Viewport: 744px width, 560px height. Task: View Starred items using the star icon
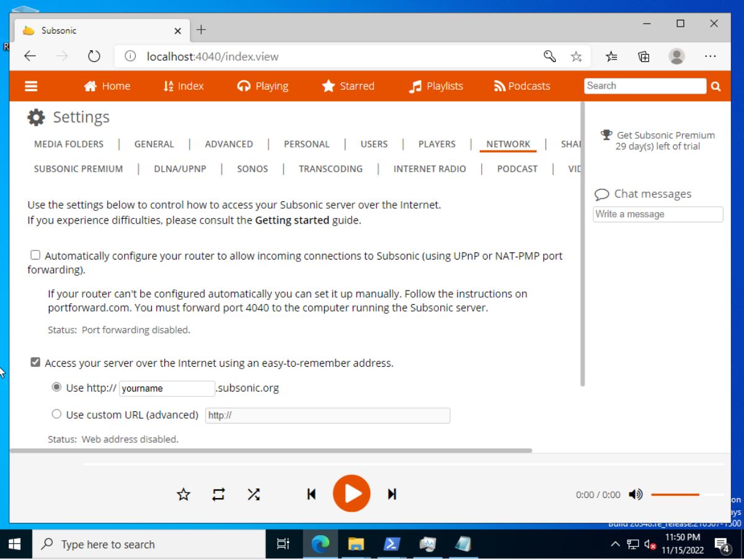(329, 86)
